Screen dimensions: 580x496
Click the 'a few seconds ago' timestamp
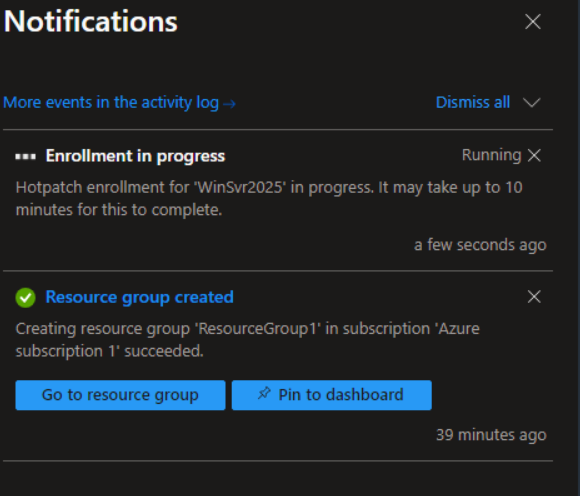click(x=480, y=245)
